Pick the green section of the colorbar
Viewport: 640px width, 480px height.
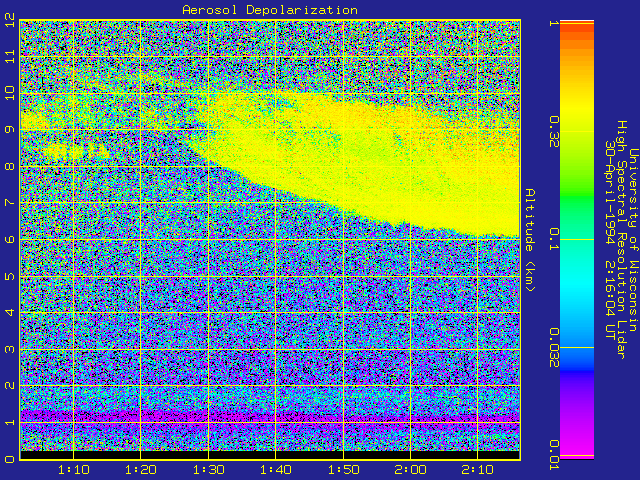[577, 196]
